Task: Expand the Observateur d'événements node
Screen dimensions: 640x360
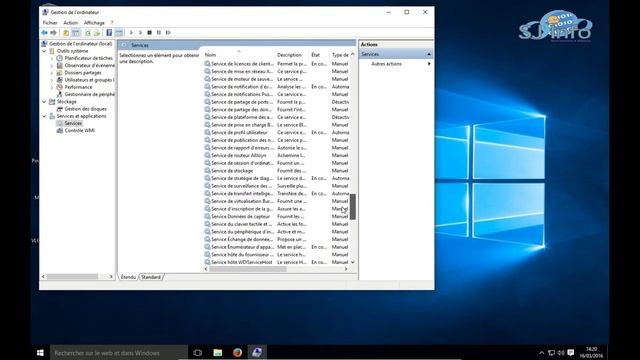Action: [52, 65]
